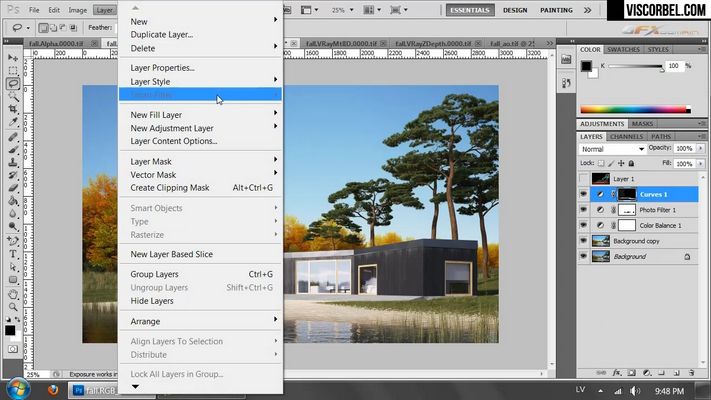Toggle visibility of Photo Filter 1 layer
The image size is (711, 400).
coord(584,210)
